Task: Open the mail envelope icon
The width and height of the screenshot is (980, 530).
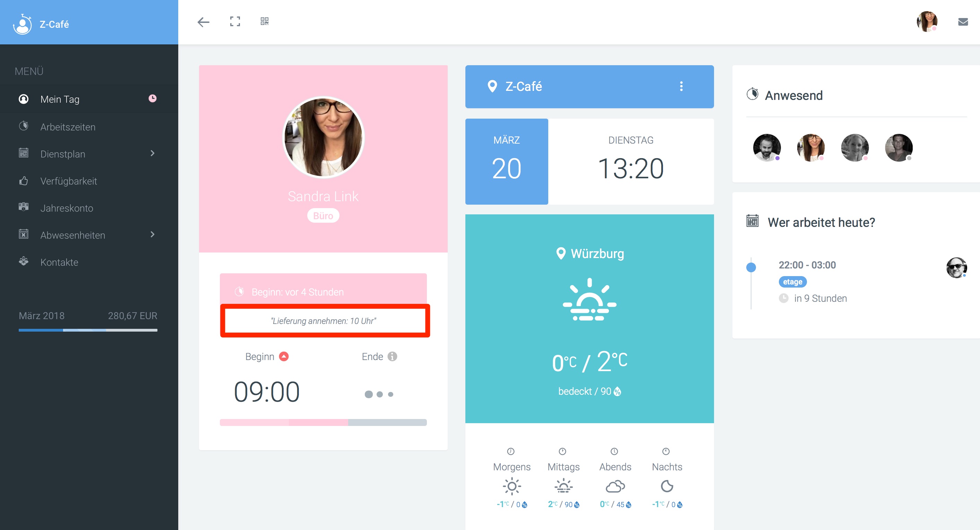Action: pyautogui.click(x=963, y=22)
